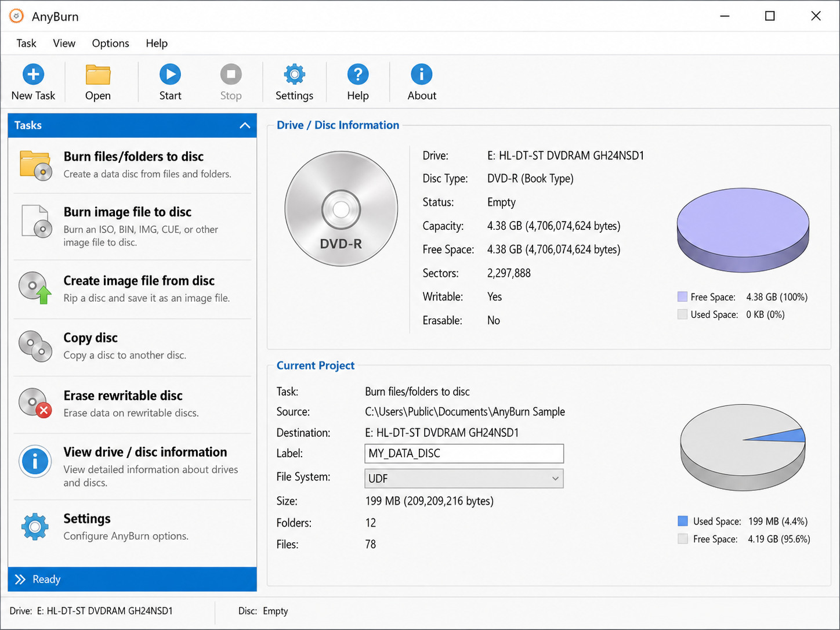Open the About info toolbar icon

pos(422,74)
